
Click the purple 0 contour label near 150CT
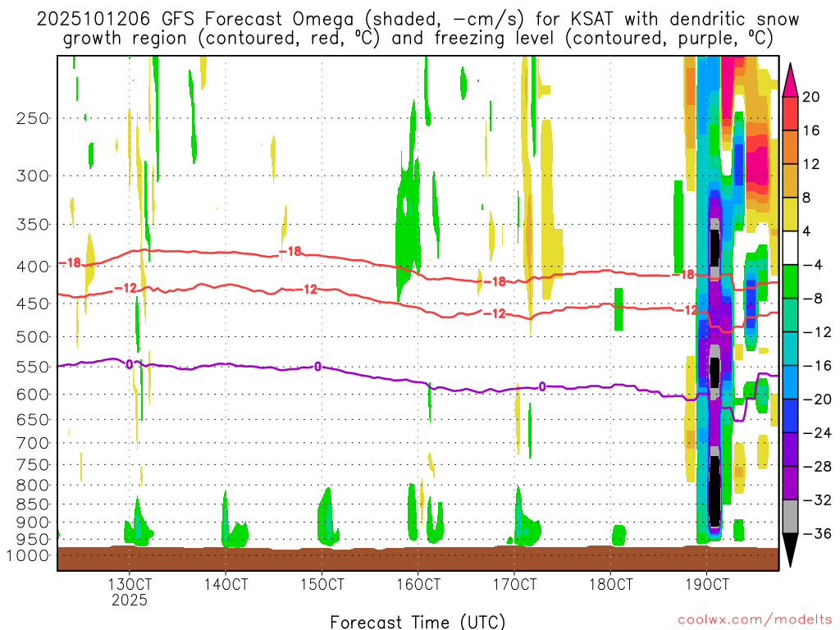click(318, 367)
